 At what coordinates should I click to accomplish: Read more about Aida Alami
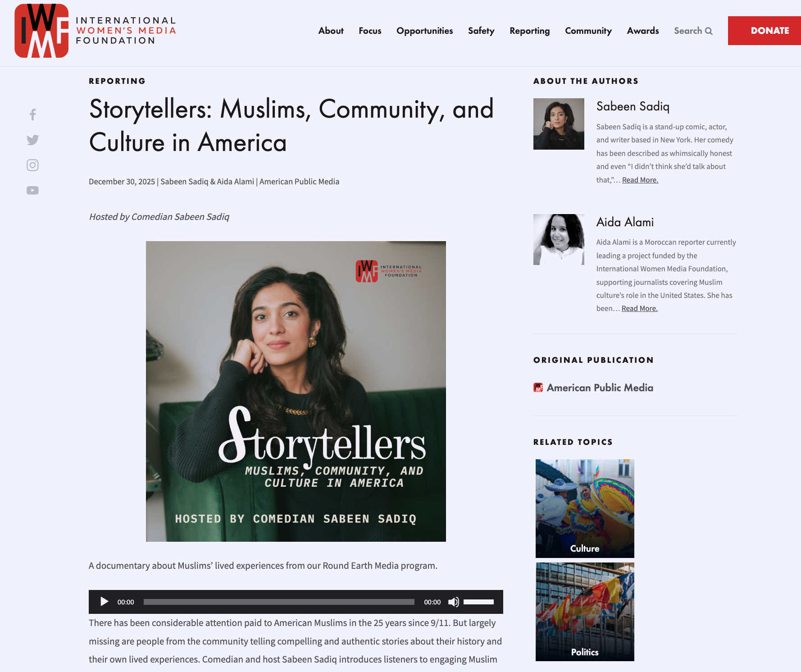click(640, 308)
